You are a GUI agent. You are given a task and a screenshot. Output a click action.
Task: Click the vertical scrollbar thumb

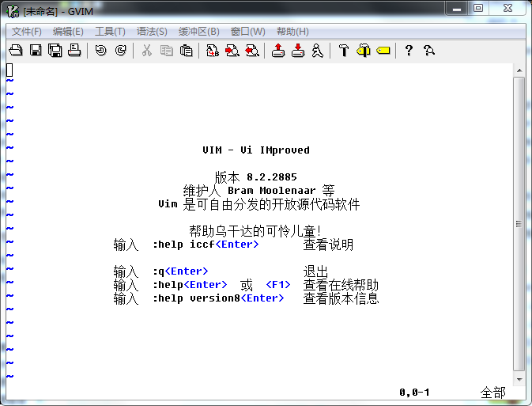pos(519,224)
